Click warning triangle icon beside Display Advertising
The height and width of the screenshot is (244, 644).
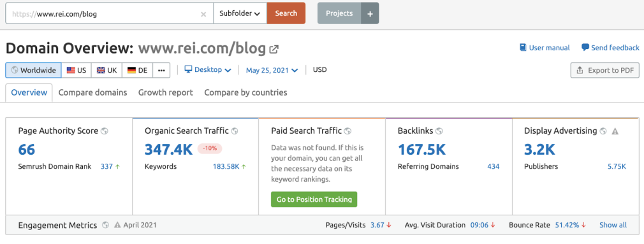point(615,131)
